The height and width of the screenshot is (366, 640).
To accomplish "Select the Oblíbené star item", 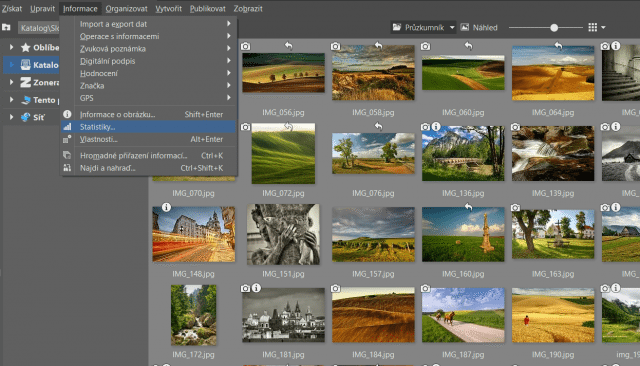I will tap(40, 47).
